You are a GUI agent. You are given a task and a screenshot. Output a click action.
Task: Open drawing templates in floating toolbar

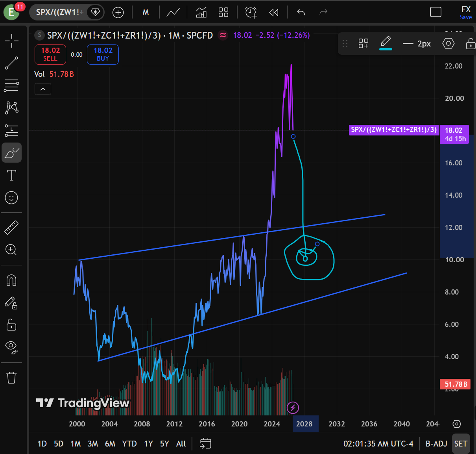[x=363, y=43]
